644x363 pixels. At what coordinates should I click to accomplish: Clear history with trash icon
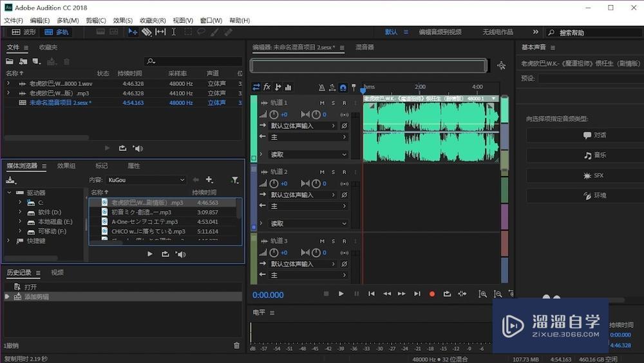coord(236,346)
